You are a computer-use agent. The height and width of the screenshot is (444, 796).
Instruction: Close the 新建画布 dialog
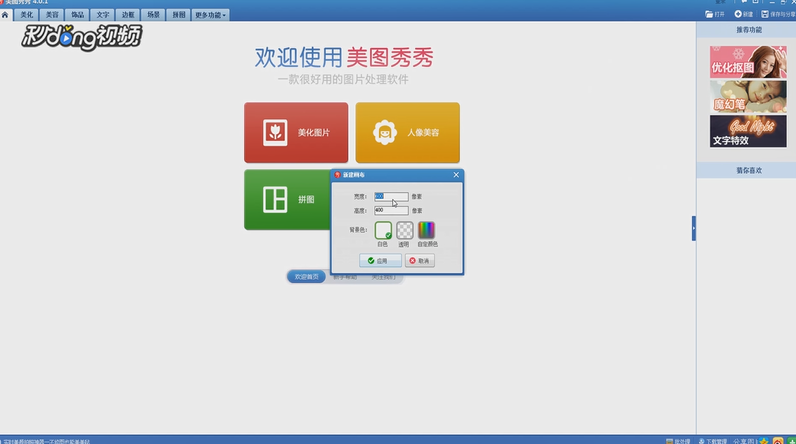tap(456, 175)
